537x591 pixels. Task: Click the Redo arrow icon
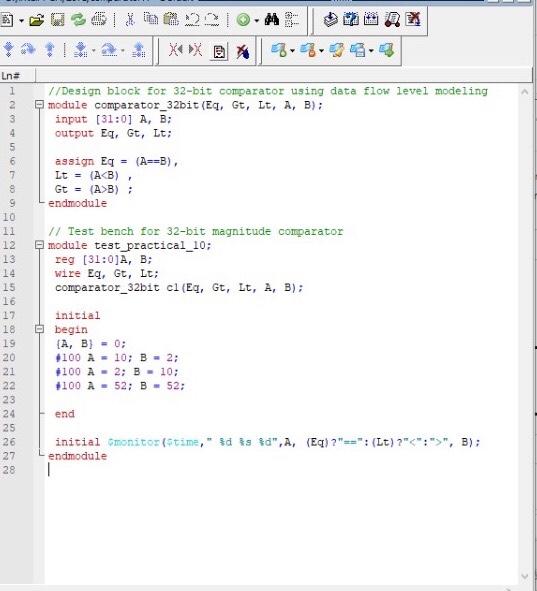(x=212, y=20)
